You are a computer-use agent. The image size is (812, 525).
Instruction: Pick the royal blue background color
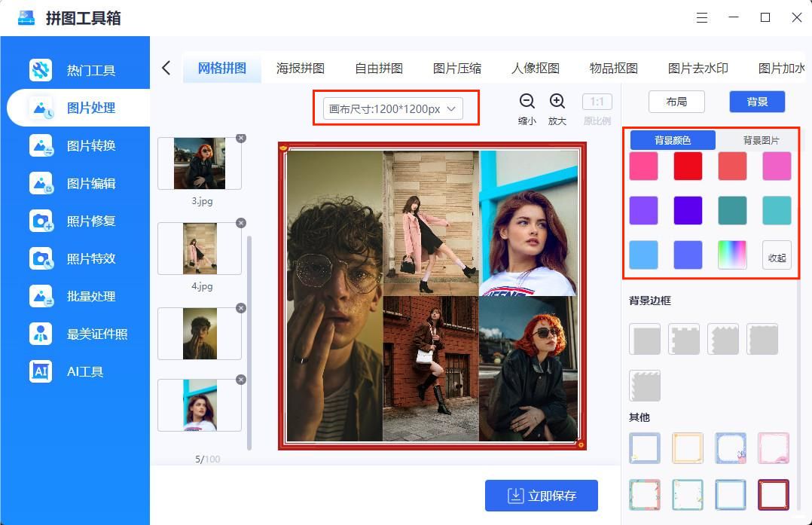point(688,255)
